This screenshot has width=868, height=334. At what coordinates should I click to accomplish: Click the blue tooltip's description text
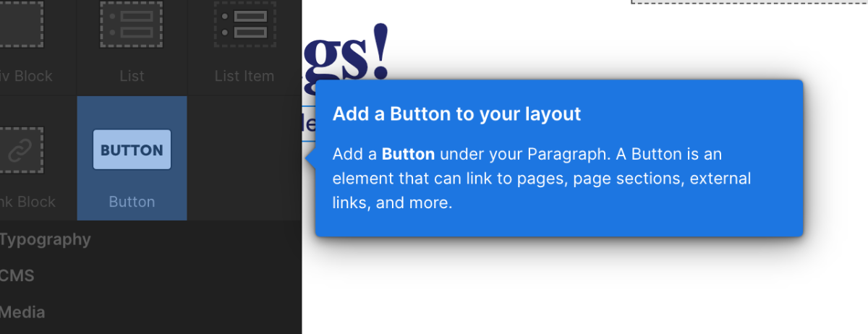(541, 179)
